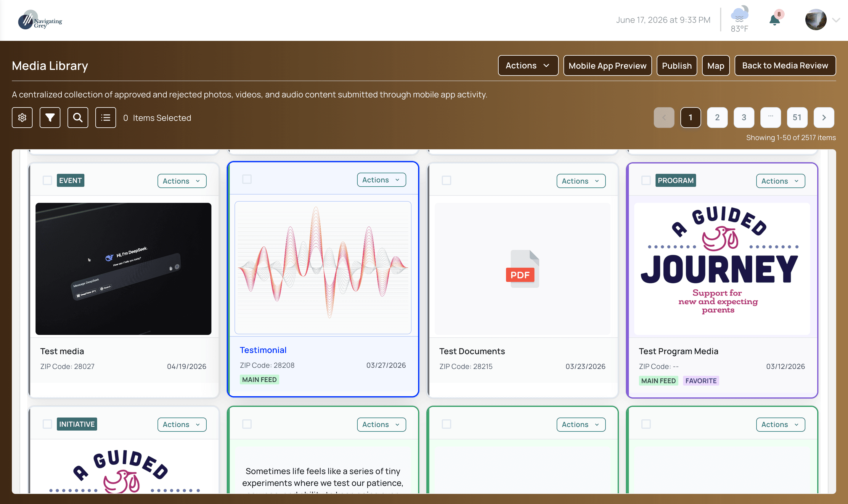The height and width of the screenshot is (504, 848).
Task: Go to page 1
Action: [x=691, y=118]
